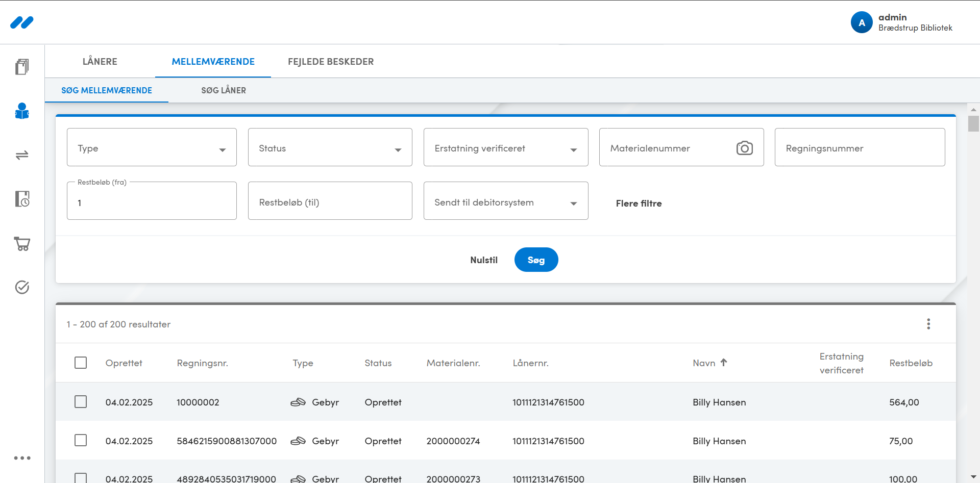Toggle the select-all checkbox in table header
The image size is (980, 483).
(x=81, y=363)
